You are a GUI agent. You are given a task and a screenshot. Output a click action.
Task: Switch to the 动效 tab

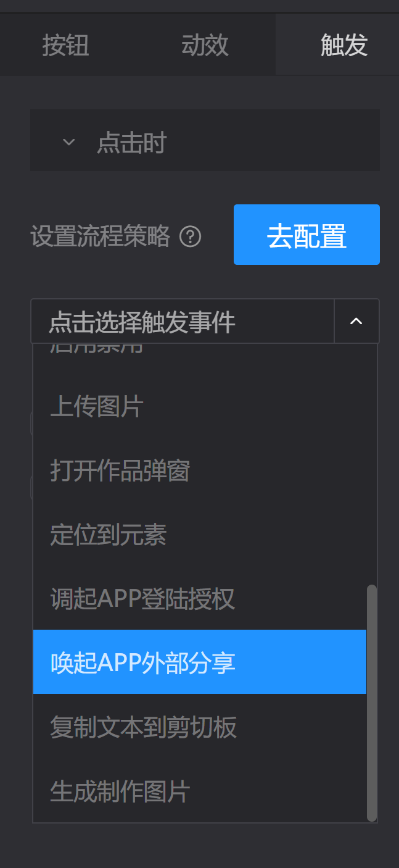[205, 46]
